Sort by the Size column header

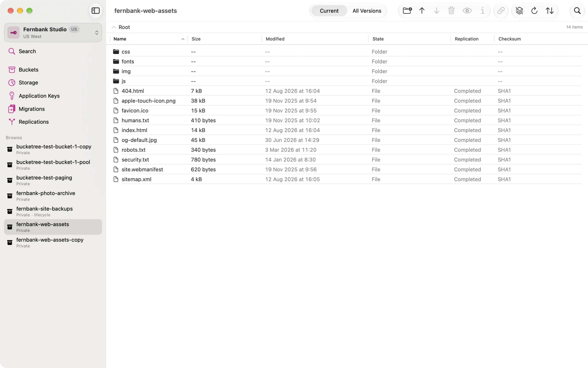(224, 39)
